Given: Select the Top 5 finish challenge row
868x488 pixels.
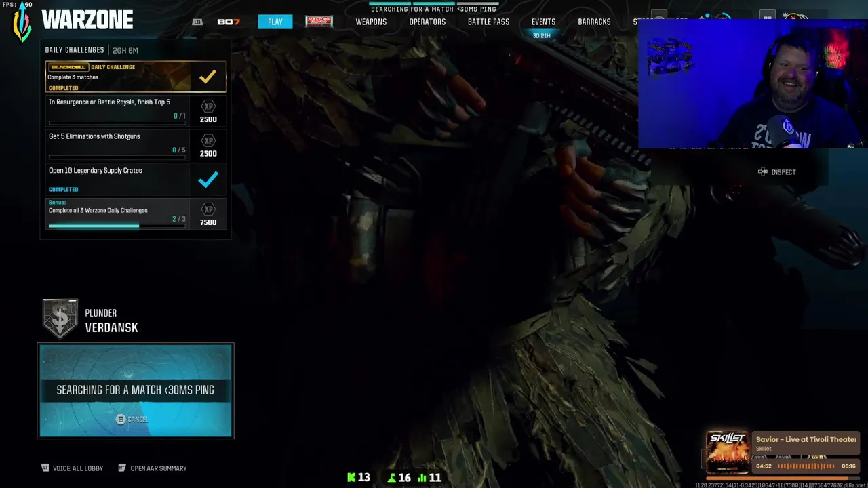Looking at the screenshot, I should [x=136, y=110].
